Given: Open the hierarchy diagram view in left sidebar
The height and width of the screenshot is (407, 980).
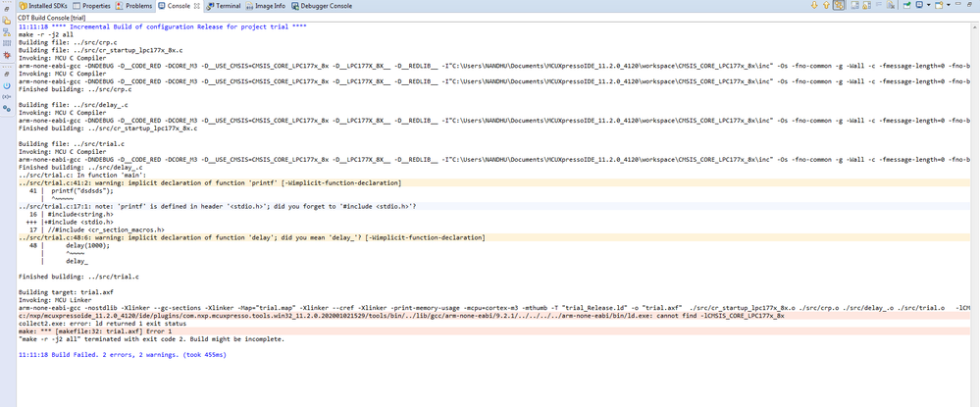Looking at the screenshot, I should [x=7, y=32].
